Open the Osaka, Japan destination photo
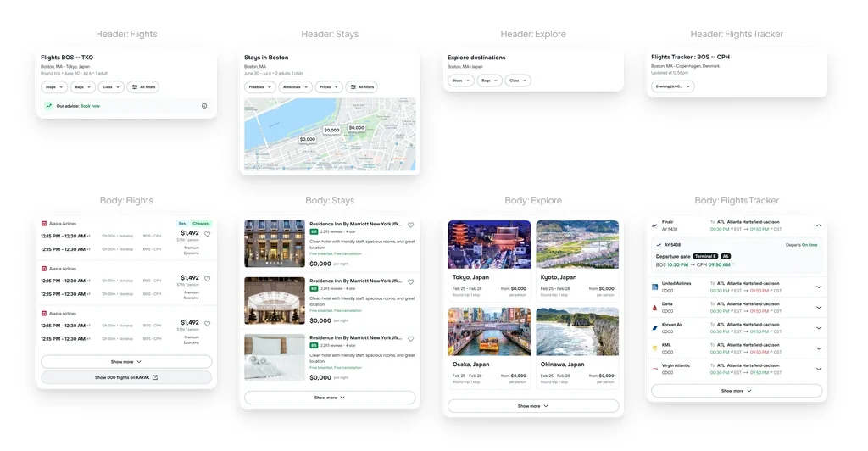The width and height of the screenshot is (868, 451). tap(489, 331)
